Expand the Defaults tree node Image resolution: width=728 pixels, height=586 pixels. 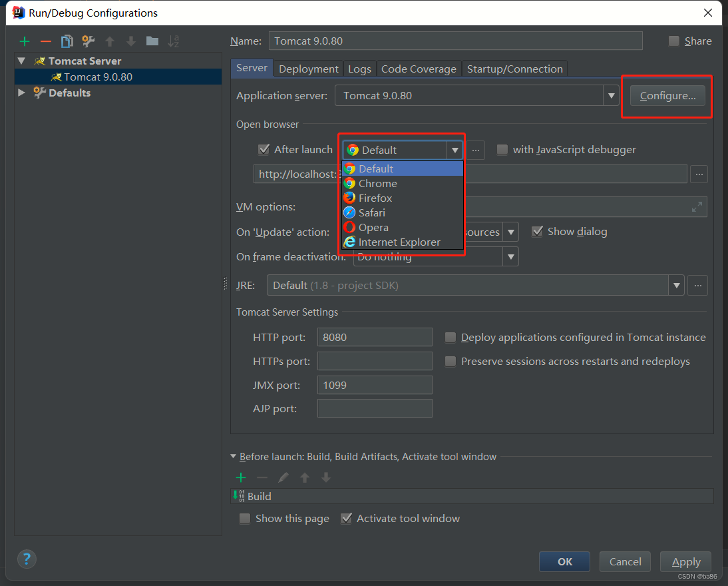tap(21, 93)
